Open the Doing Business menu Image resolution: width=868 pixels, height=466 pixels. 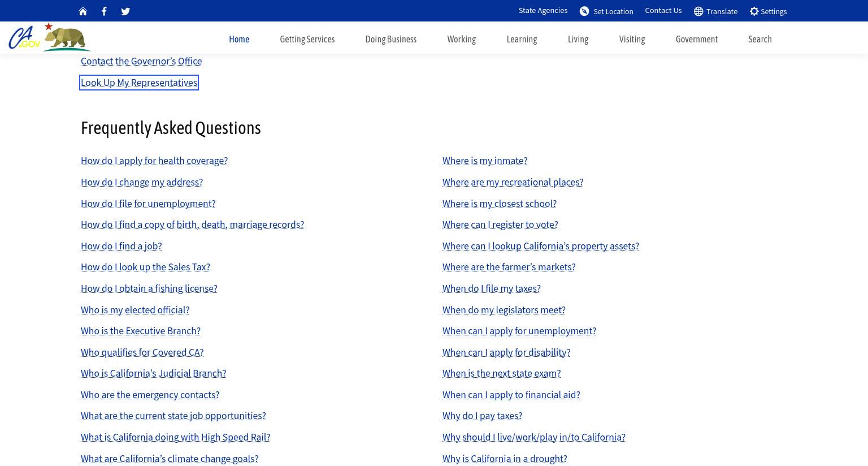tap(391, 39)
